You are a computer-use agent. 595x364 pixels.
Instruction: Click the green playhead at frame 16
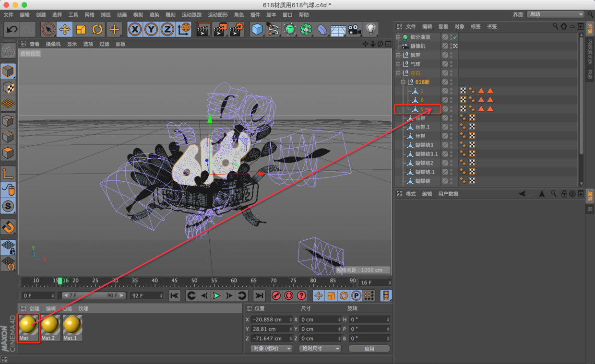60,281
